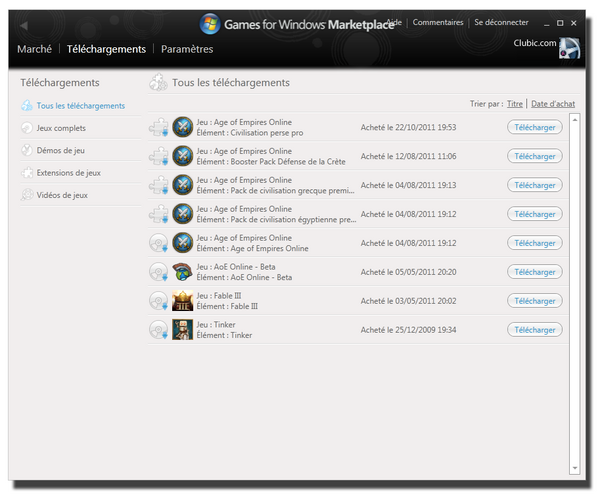The image size is (600, 499).
Task: Click the back arrow in header
Action: (x=24, y=26)
